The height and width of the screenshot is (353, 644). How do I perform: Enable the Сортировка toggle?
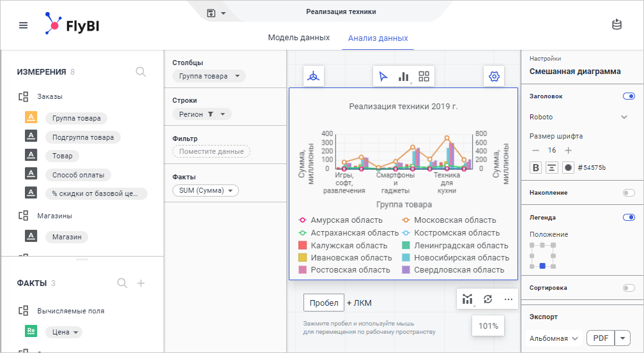pos(629,288)
